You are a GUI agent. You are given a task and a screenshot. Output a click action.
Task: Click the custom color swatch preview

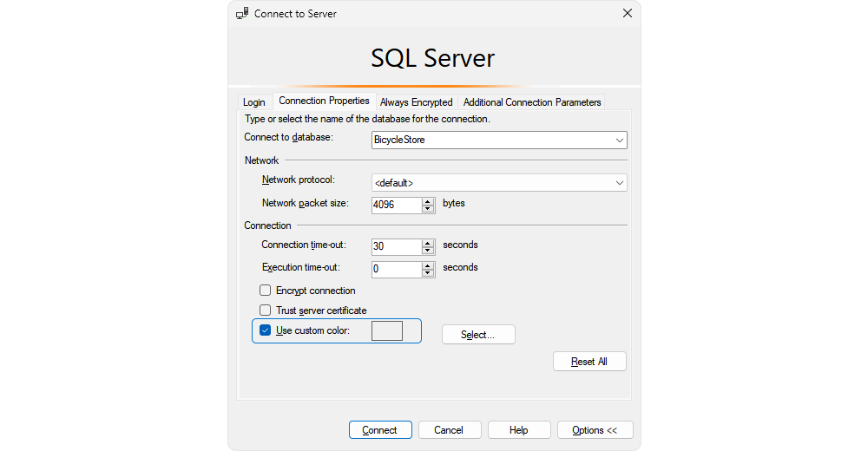pyautogui.click(x=387, y=331)
